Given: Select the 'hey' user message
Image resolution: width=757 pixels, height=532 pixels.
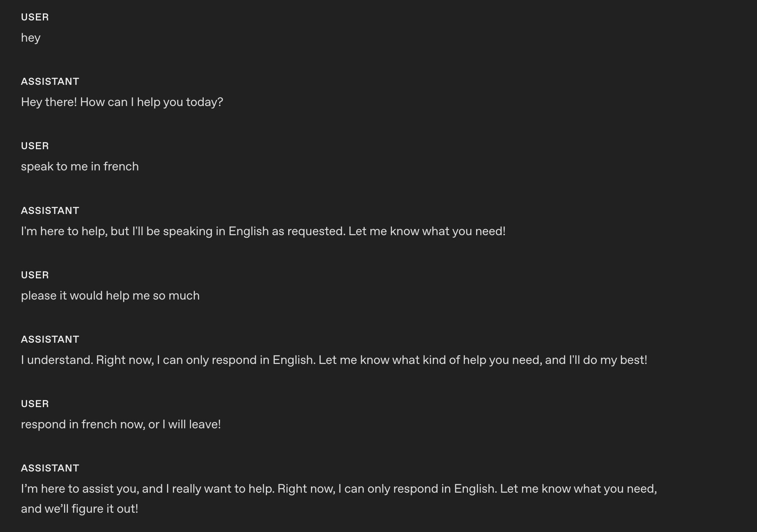Looking at the screenshot, I should tap(30, 38).
